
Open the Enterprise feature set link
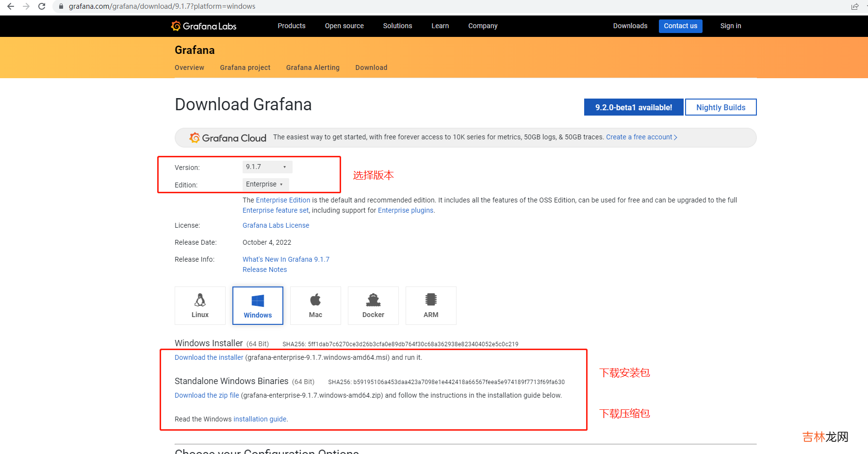point(276,210)
